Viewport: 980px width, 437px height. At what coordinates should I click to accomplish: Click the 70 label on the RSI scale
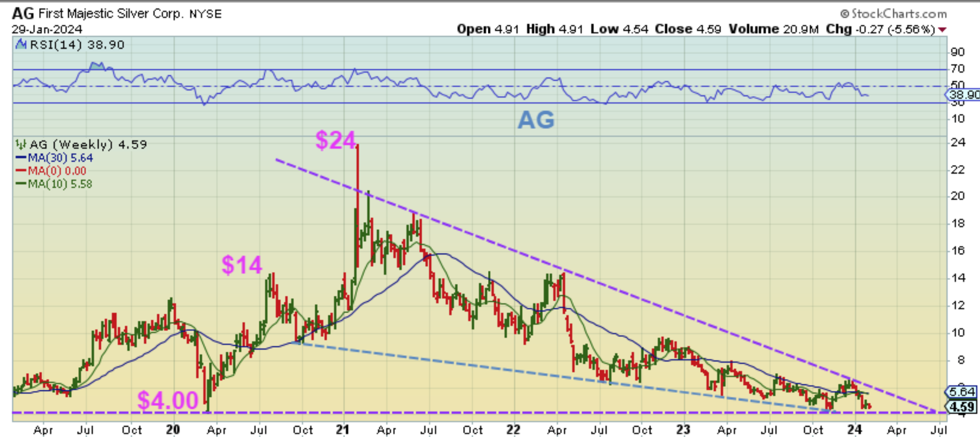pyautogui.click(x=958, y=69)
